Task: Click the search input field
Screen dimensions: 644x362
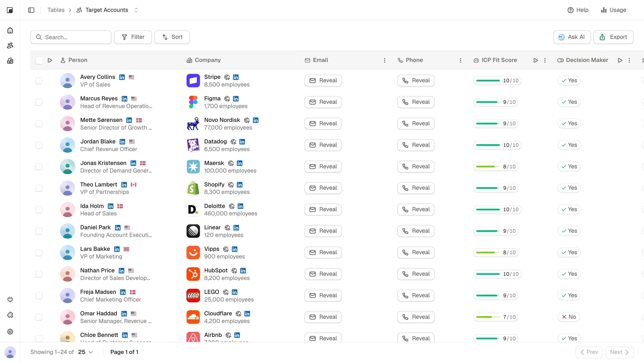Action: tap(71, 37)
